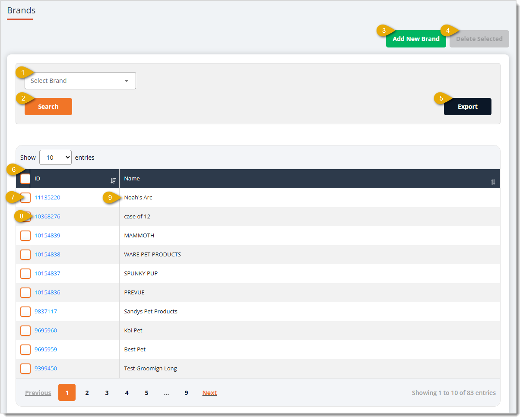Open the Select Brand dropdown arrow
Screen dimensions: 523x420
[x=127, y=81]
